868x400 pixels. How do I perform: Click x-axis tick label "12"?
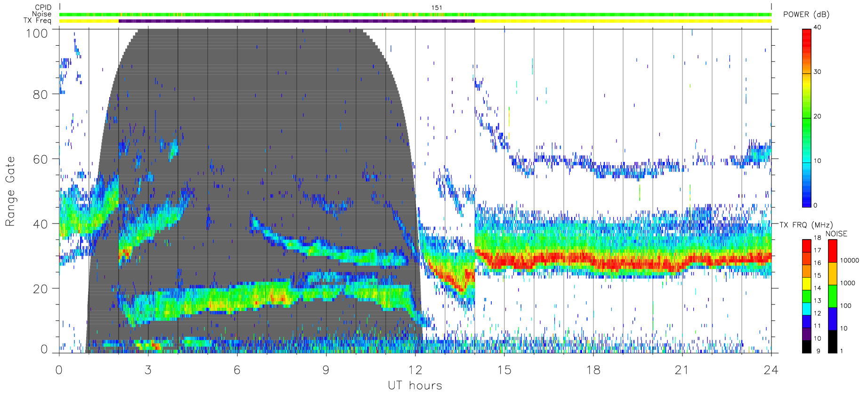coord(415,370)
